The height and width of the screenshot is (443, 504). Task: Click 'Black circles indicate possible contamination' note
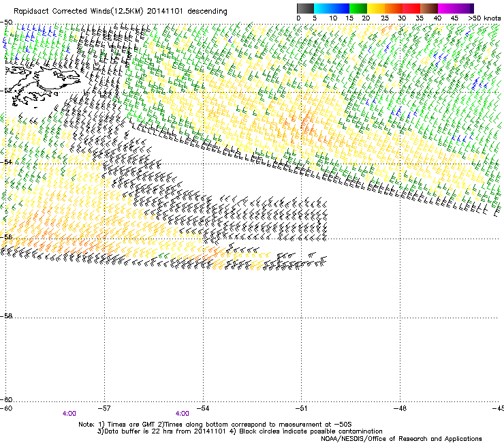pyautogui.click(x=311, y=431)
